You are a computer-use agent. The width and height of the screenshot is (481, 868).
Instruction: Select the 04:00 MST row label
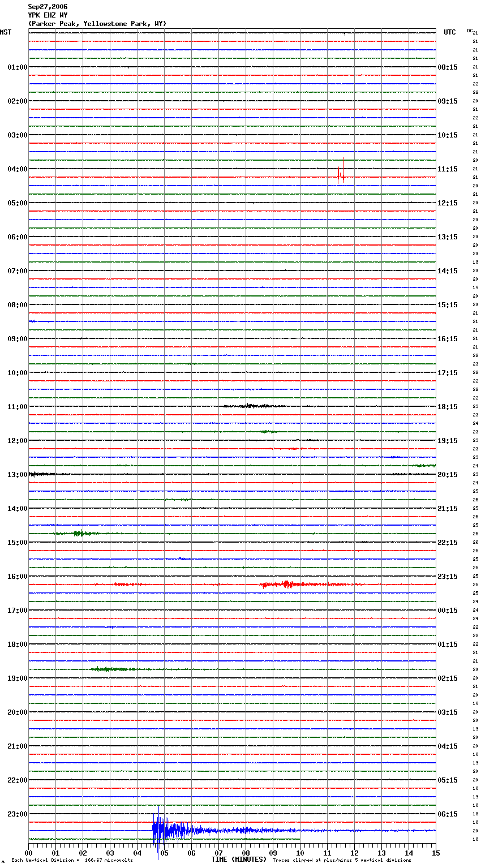[x=18, y=169]
